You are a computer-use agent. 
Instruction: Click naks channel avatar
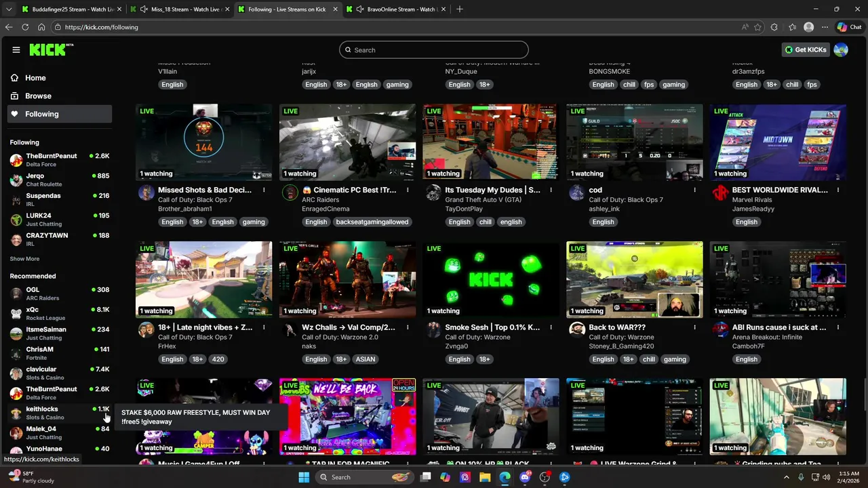(x=290, y=330)
